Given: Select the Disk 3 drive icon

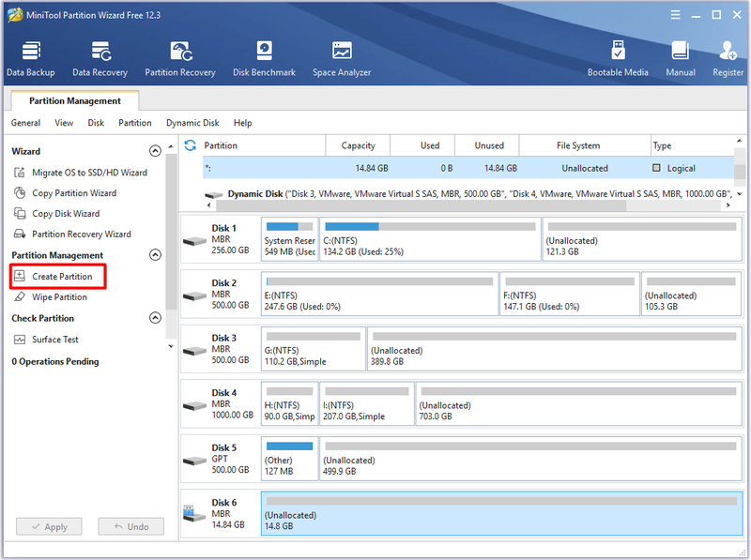Looking at the screenshot, I should coord(194,351).
